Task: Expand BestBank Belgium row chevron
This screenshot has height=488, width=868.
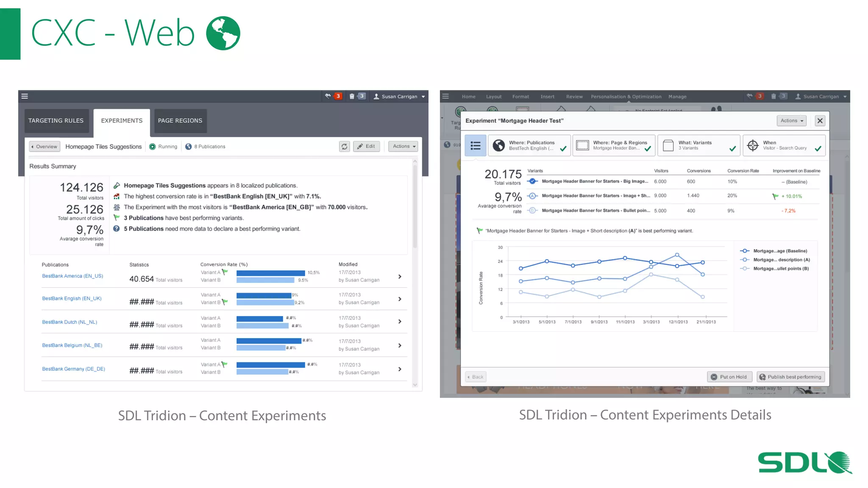Action: (400, 346)
